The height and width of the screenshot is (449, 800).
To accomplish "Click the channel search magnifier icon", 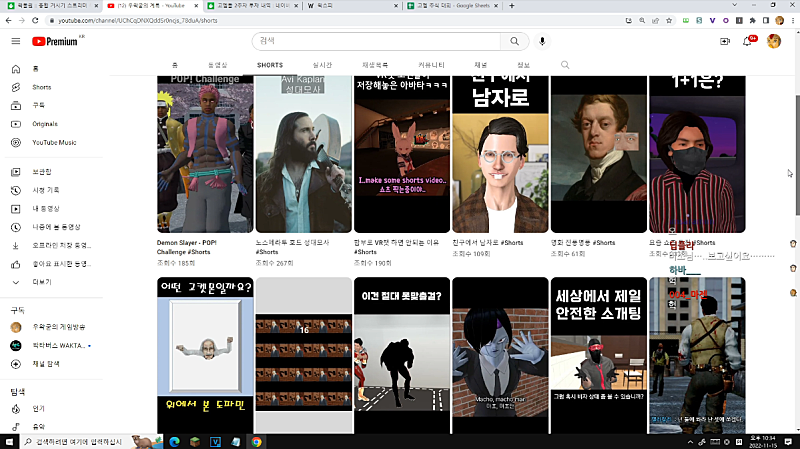I will pos(565,65).
